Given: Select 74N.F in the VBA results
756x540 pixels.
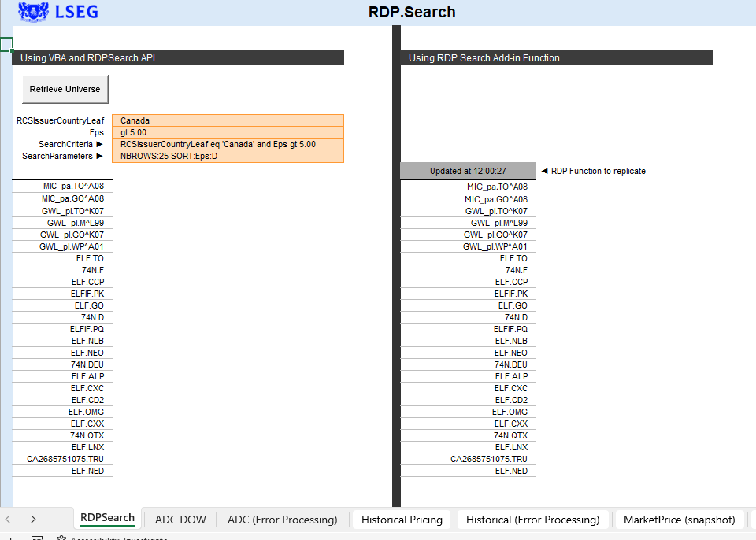Looking at the screenshot, I should pos(62,270).
